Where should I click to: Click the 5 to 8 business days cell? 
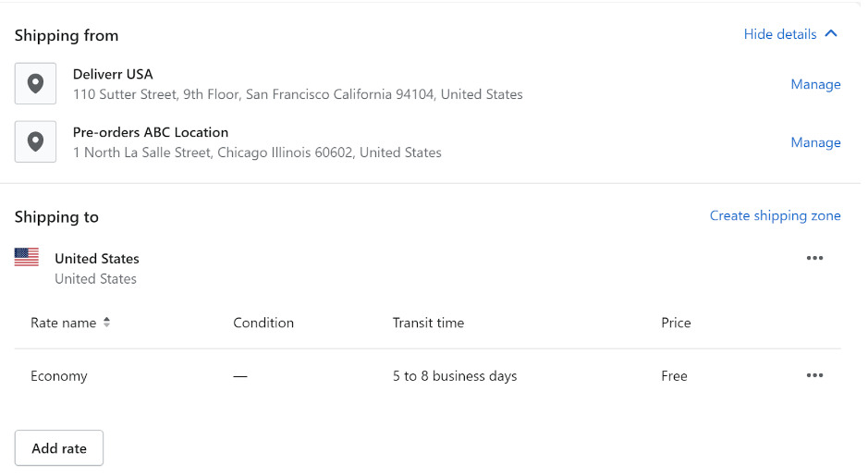(455, 376)
